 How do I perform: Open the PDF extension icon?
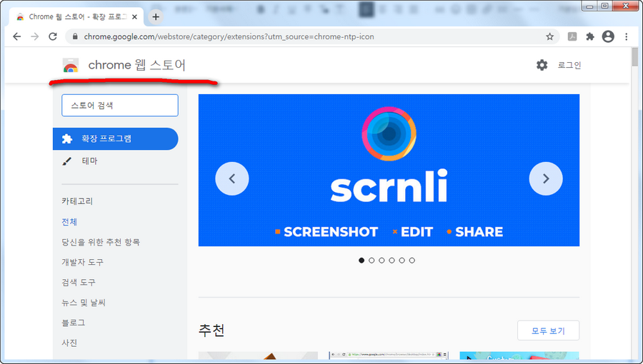(572, 36)
